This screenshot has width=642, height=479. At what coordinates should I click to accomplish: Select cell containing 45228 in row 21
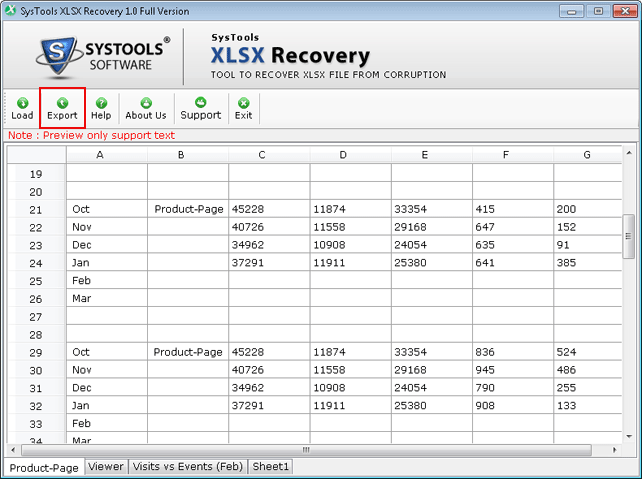(269, 209)
